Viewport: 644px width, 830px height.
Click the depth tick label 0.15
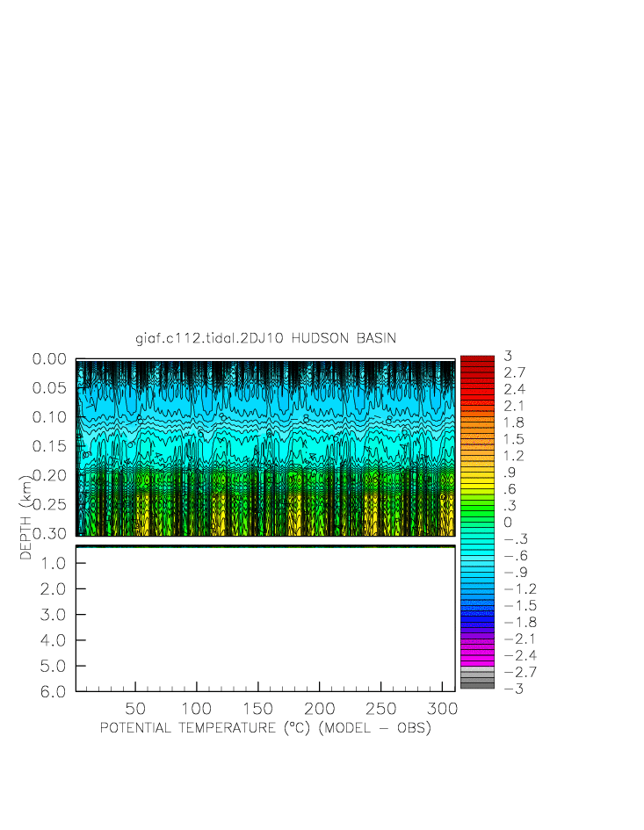click(x=49, y=446)
